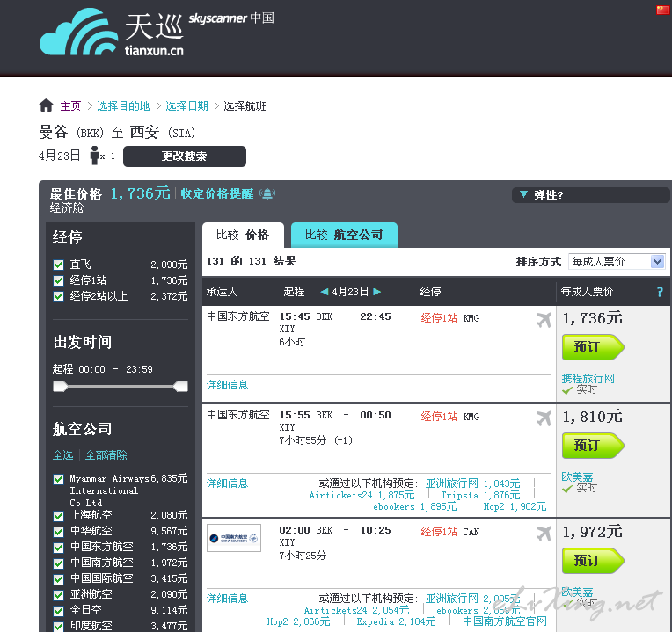Click 亚洲旅行网 2,005元 link
This screenshot has width=672, height=632.
[472, 599]
